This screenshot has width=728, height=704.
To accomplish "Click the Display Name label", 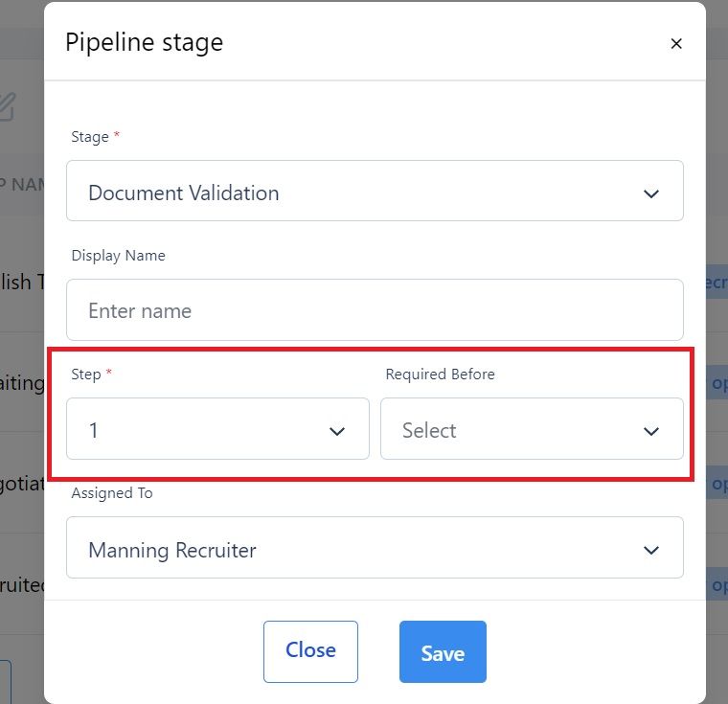I will (x=119, y=256).
